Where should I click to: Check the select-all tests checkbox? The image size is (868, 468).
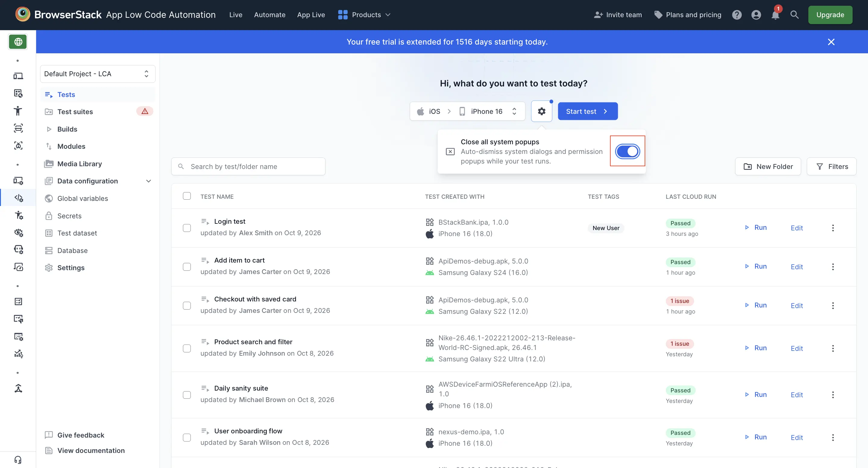187,196
